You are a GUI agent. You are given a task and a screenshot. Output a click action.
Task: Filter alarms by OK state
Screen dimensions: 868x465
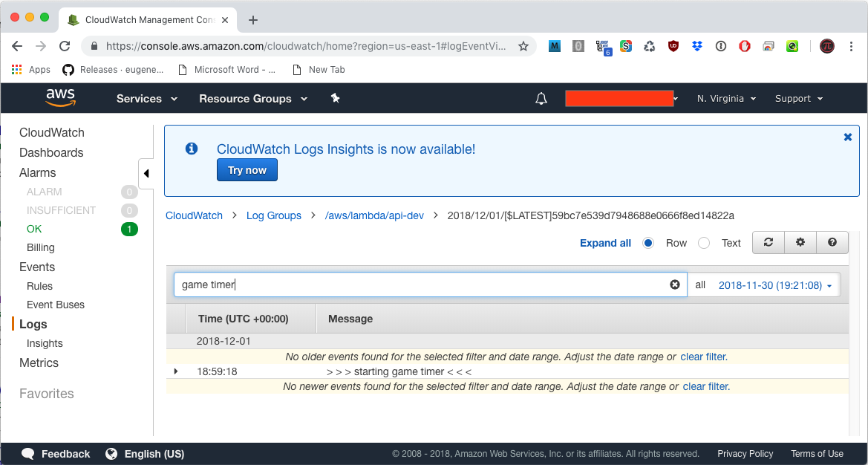34,229
